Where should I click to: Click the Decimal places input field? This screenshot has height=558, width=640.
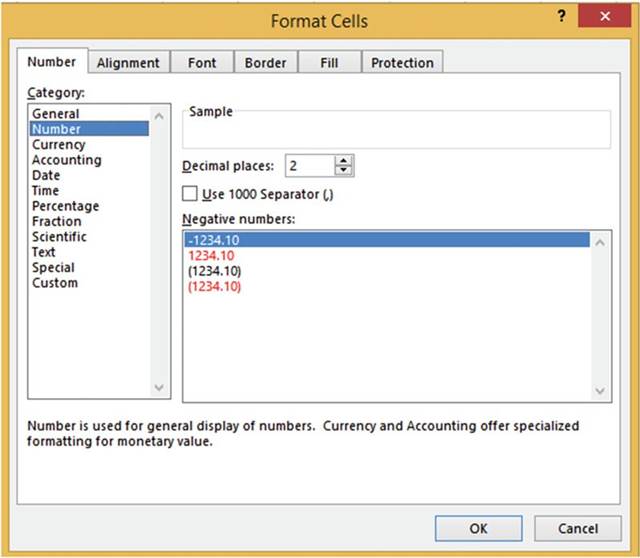click(x=309, y=166)
